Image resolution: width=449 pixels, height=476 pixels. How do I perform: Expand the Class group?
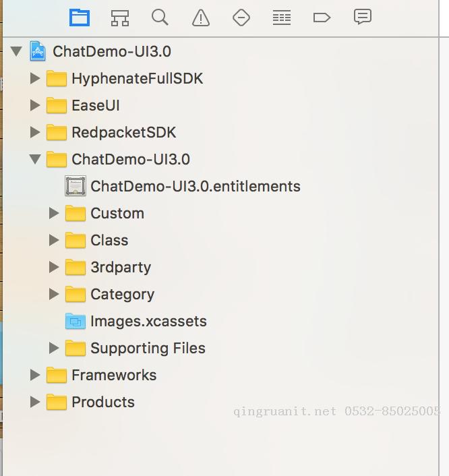click(x=54, y=240)
